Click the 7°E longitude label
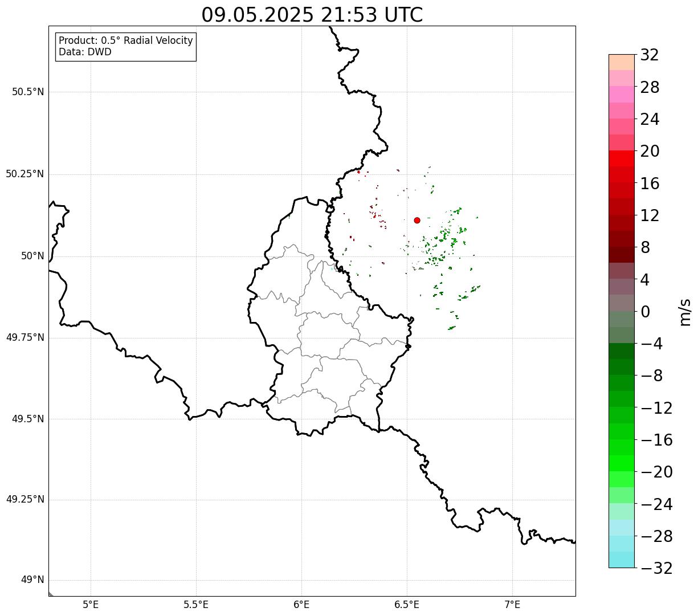 pos(512,605)
